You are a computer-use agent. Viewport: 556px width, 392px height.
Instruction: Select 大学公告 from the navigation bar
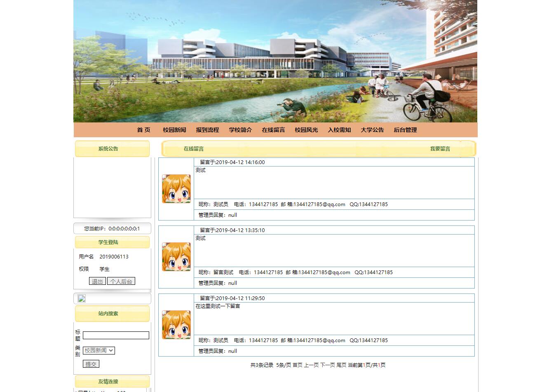coord(372,130)
